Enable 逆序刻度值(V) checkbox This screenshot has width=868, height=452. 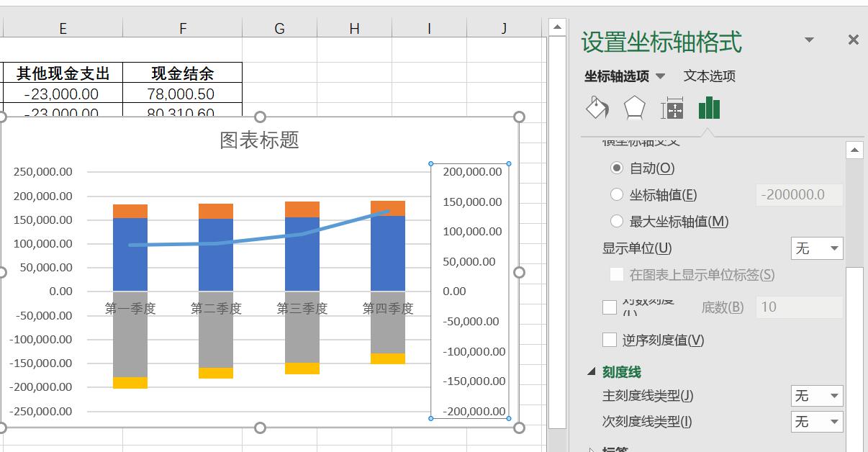click(x=610, y=340)
